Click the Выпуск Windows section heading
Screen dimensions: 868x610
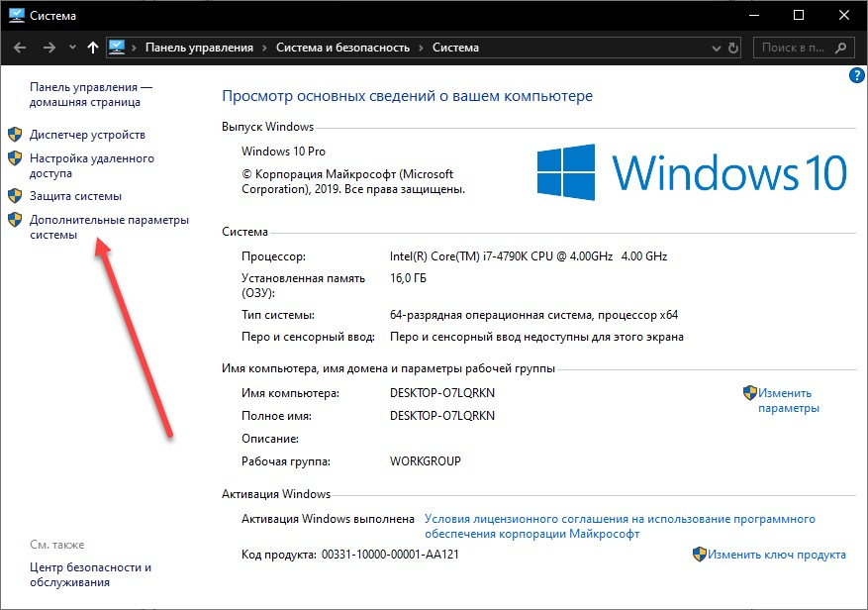267,127
